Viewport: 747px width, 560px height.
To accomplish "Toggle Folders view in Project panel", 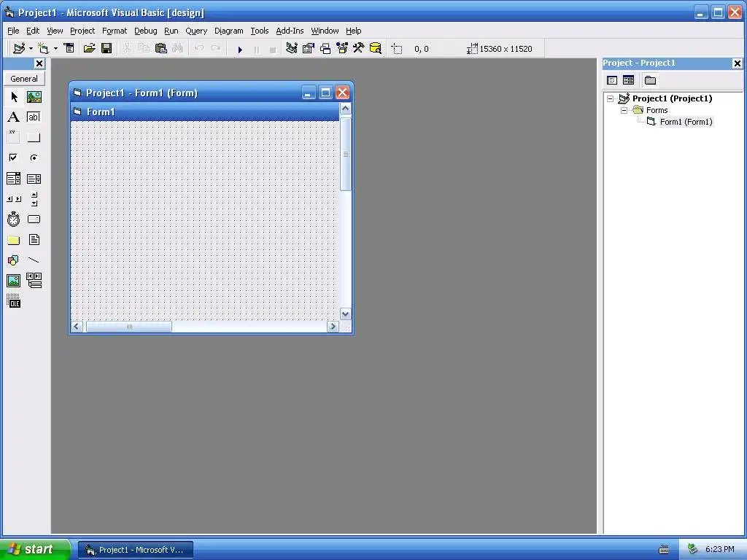I will pos(650,80).
